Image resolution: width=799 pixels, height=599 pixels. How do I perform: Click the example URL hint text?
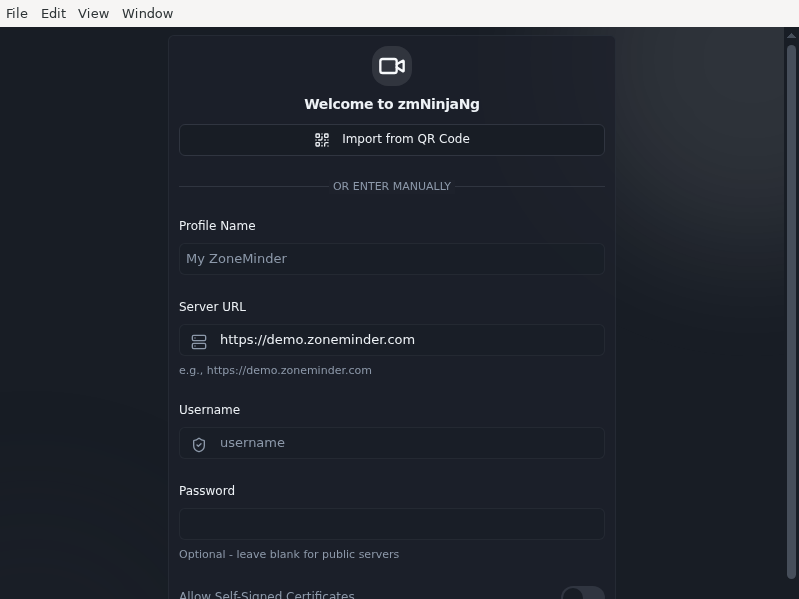point(275,370)
